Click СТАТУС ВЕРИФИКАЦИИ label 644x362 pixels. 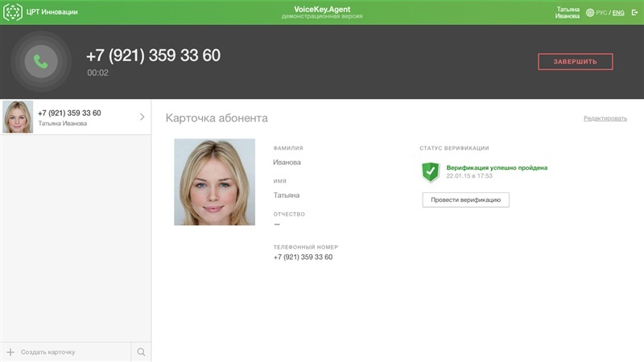click(x=454, y=148)
